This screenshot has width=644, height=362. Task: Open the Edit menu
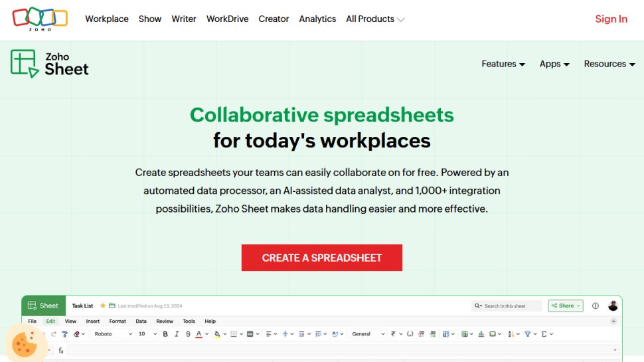tap(50, 321)
